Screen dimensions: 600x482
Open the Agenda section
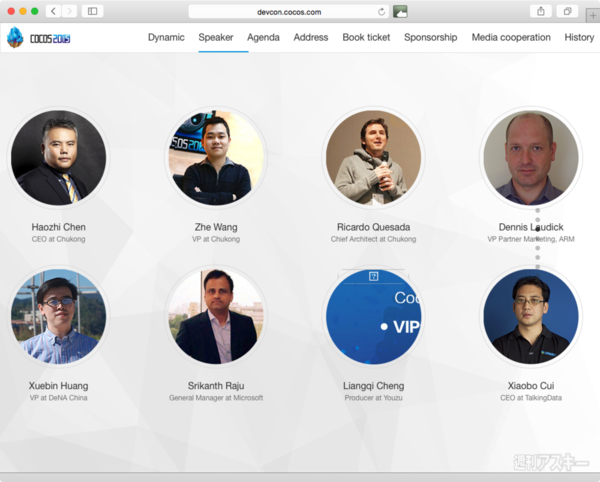[263, 37]
